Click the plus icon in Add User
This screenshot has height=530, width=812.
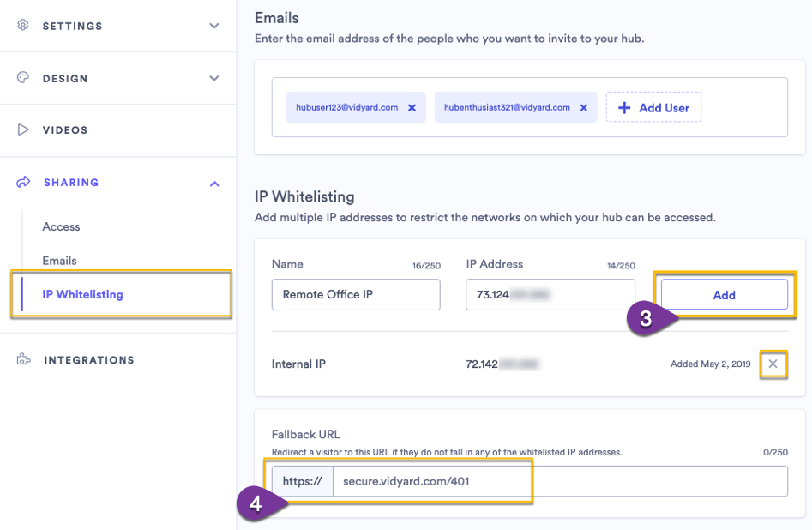coord(624,108)
